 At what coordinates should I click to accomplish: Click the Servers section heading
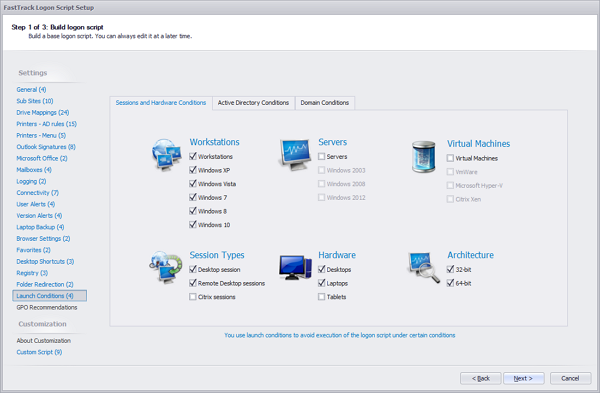[333, 142]
